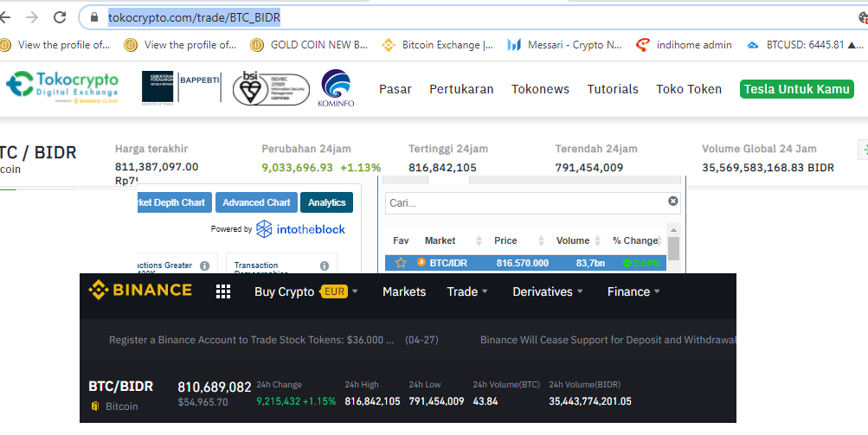Click the address bar lock icon
Image resolution: width=868 pixels, height=435 pixels.
[x=94, y=17]
